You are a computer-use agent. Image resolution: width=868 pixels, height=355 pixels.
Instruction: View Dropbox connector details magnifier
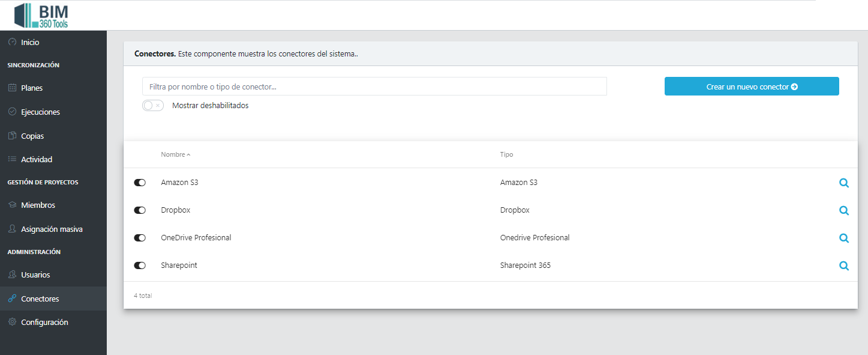pyautogui.click(x=844, y=211)
